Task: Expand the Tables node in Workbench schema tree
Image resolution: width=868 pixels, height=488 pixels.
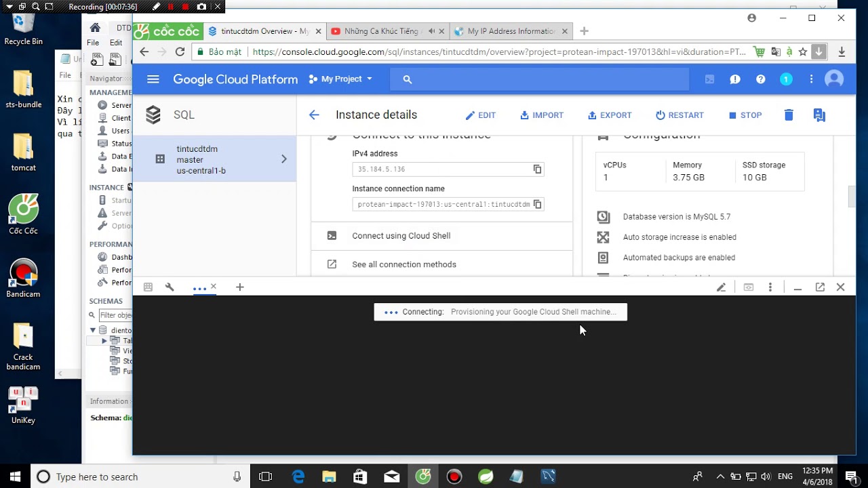Action: tap(104, 341)
